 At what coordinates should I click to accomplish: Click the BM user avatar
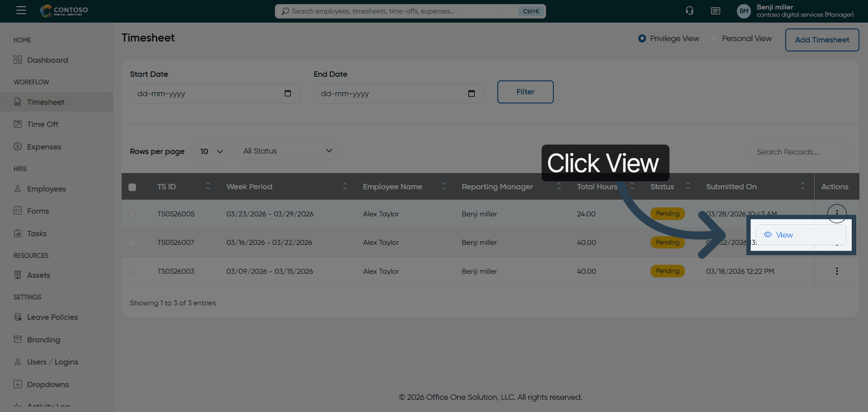point(744,11)
